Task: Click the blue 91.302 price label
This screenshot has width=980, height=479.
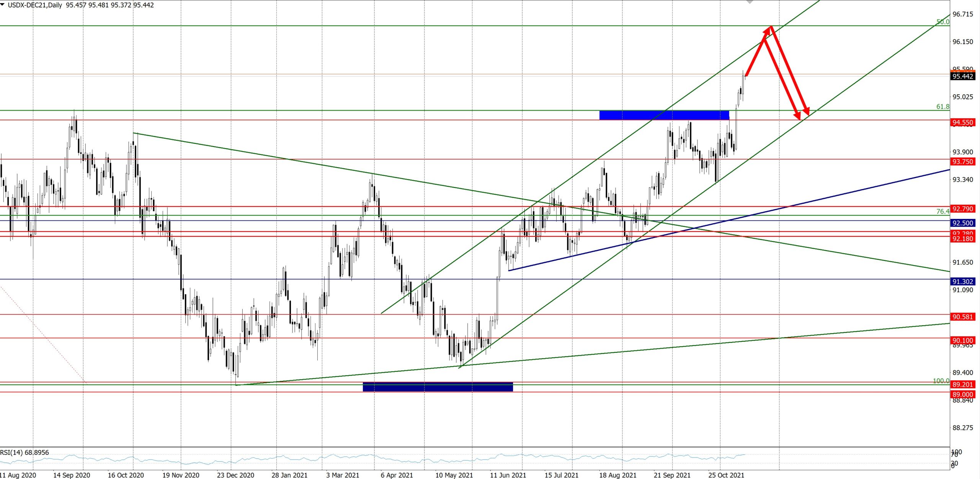Action: (x=962, y=282)
